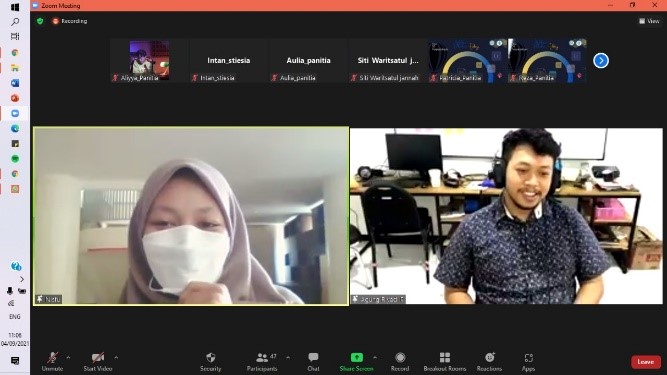Expand video options arrow next to Start Video
The height and width of the screenshot is (375, 667).
[116, 357]
